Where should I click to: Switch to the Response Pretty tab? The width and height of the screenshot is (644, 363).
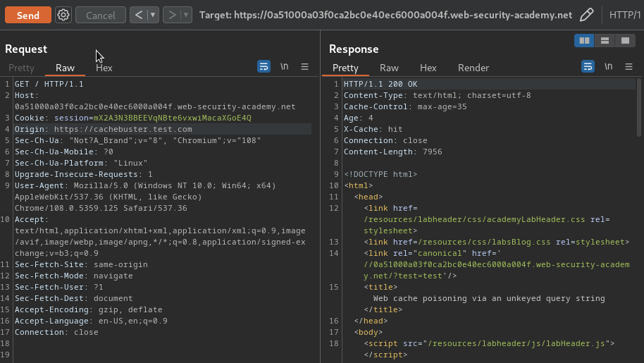coord(345,68)
